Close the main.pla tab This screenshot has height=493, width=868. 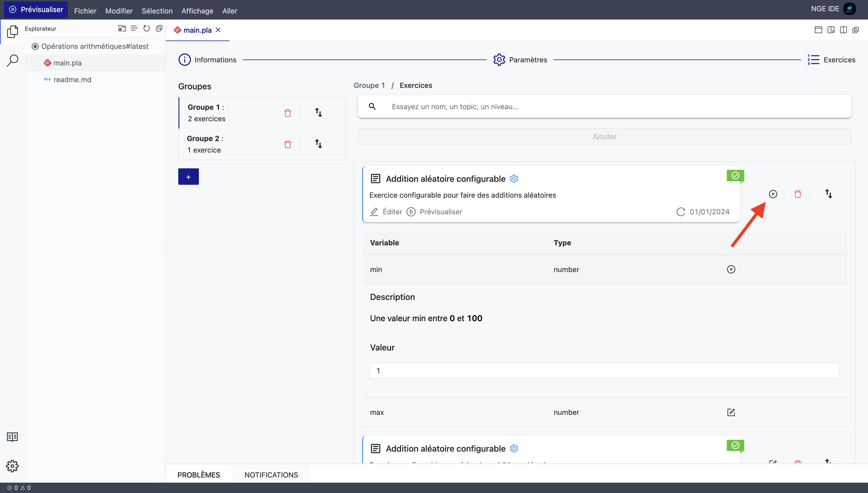click(x=218, y=30)
